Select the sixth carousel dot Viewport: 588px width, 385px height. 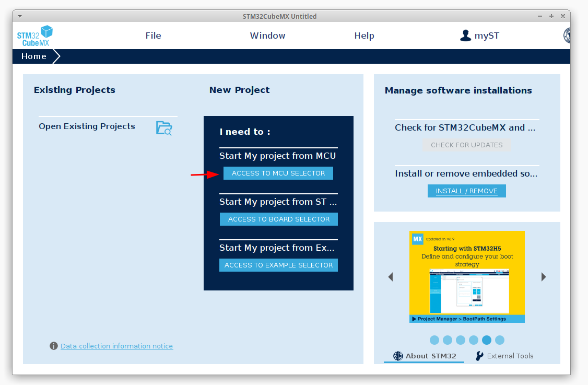pos(500,340)
